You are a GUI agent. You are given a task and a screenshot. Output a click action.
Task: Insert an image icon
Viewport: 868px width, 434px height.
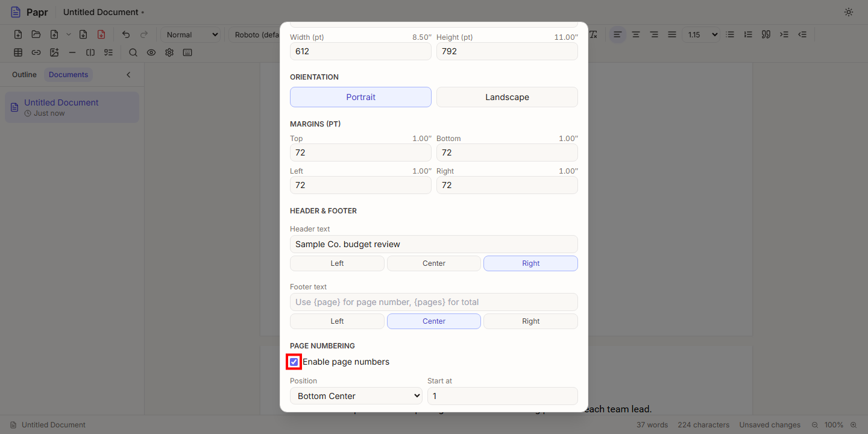(54, 52)
